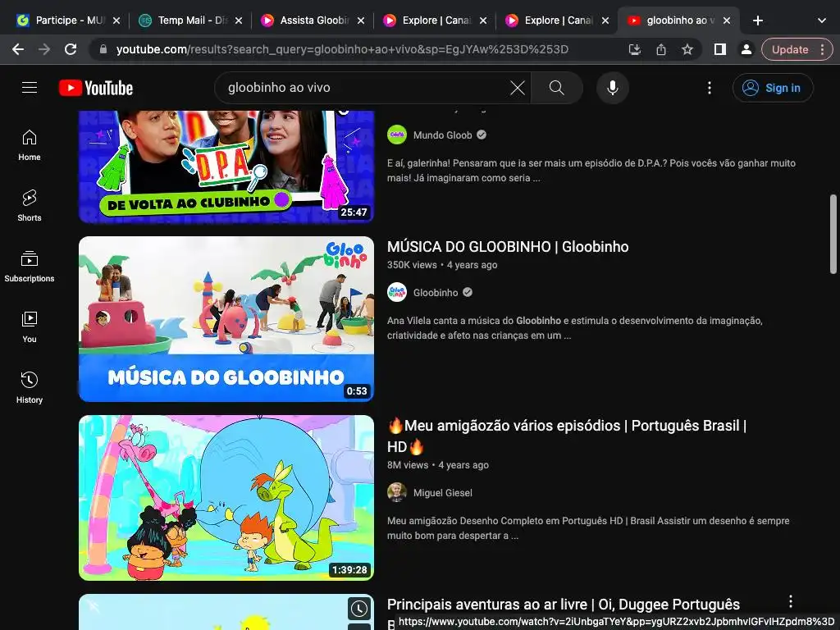Click the Sign in button

coord(773,88)
